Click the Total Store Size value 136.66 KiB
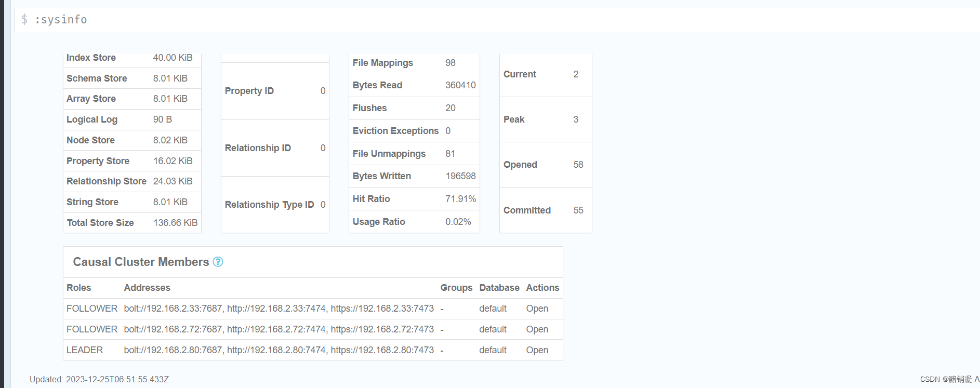This screenshot has height=388, width=980. [x=175, y=223]
